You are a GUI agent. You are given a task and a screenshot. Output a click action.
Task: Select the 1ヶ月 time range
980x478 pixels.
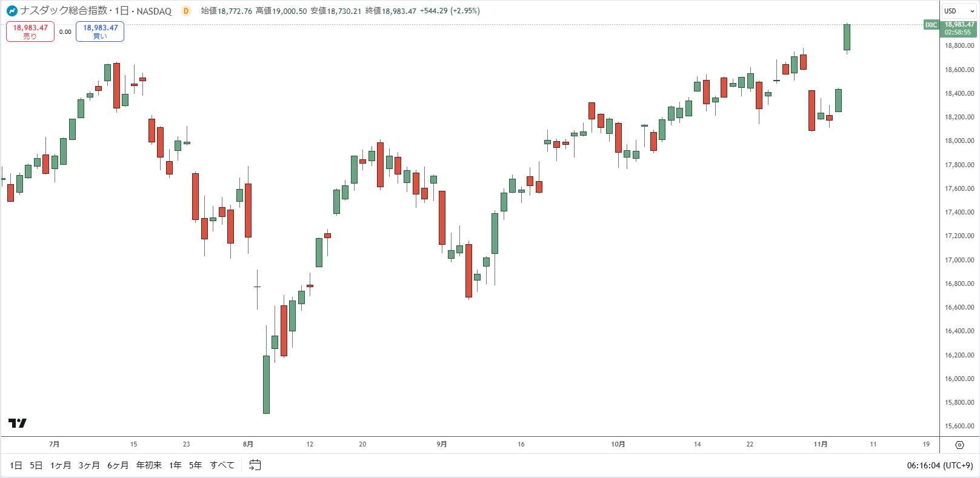pyautogui.click(x=61, y=465)
